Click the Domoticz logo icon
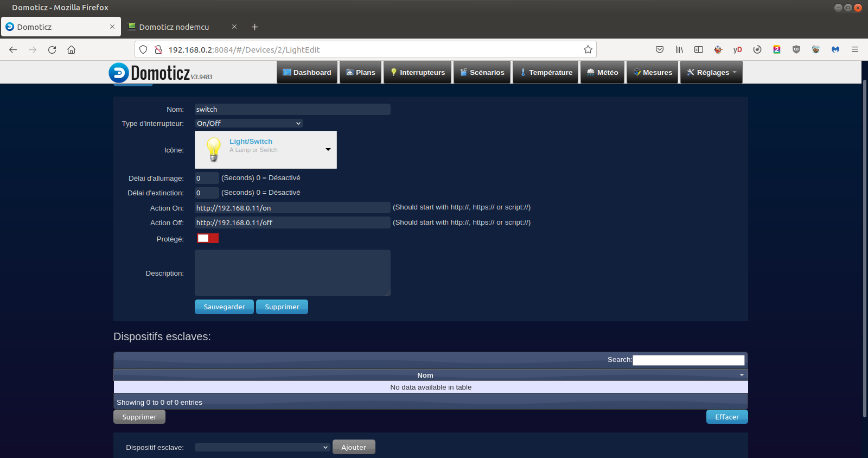 click(119, 73)
